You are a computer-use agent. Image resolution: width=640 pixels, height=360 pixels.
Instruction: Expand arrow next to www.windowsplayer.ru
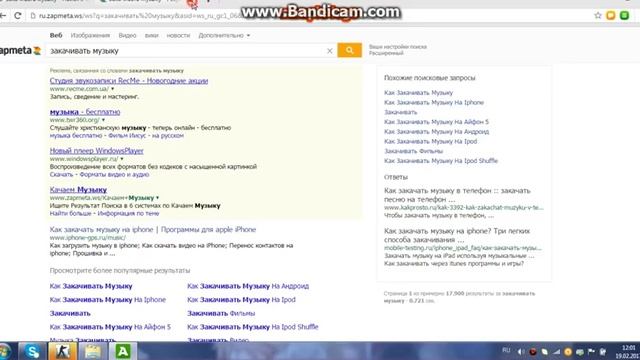[122, 159]
